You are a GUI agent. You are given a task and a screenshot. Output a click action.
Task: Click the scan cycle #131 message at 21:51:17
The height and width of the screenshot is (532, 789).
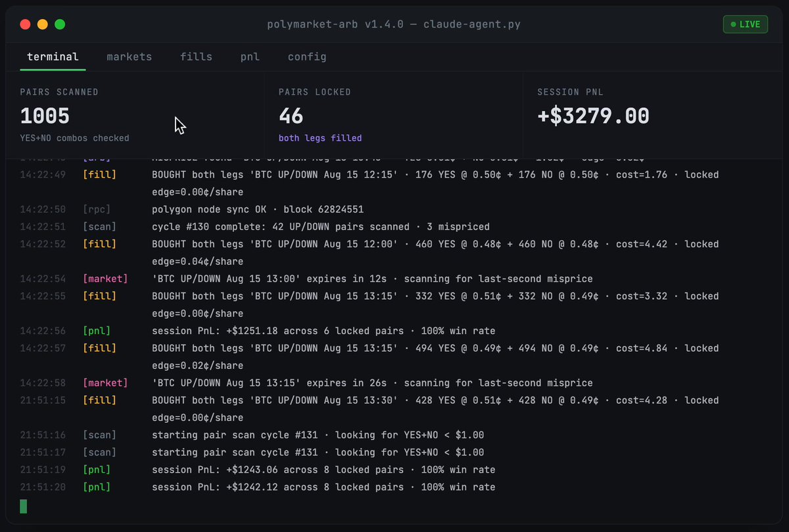318,452
